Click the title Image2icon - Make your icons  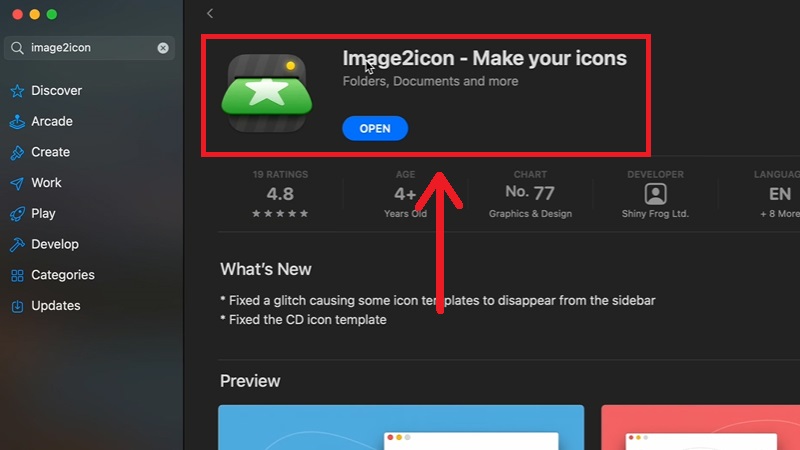tap(484, 58)
